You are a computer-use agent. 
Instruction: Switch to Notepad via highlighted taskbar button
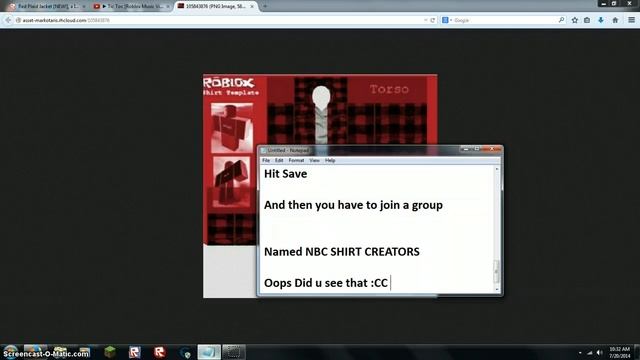click(x=209, y=352)
